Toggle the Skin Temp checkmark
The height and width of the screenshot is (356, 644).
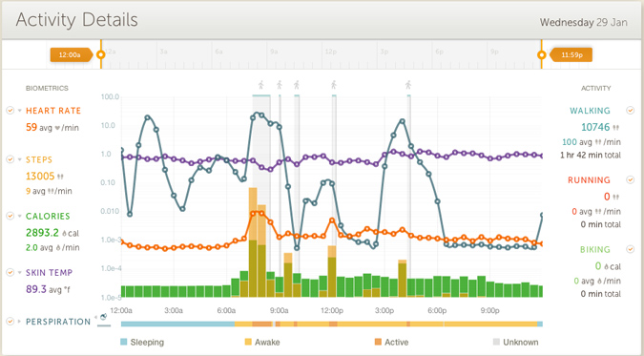pyautogui.click(x=10, y=272)
